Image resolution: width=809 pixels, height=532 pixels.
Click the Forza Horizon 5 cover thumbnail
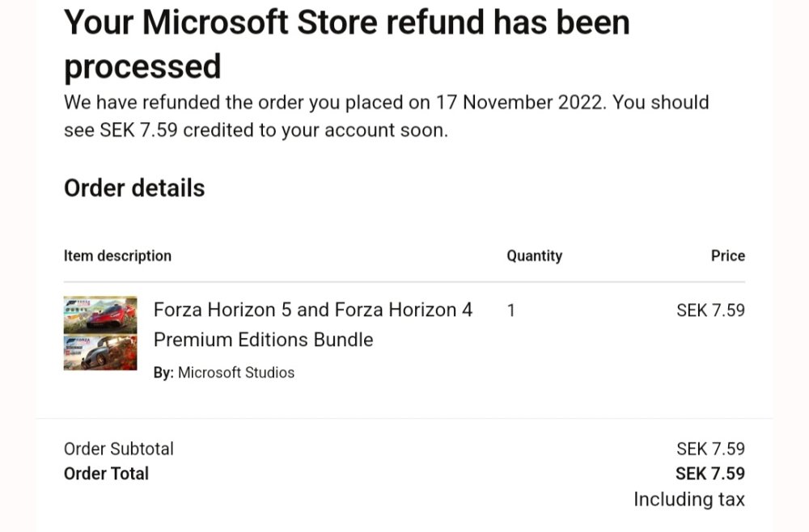100,315
